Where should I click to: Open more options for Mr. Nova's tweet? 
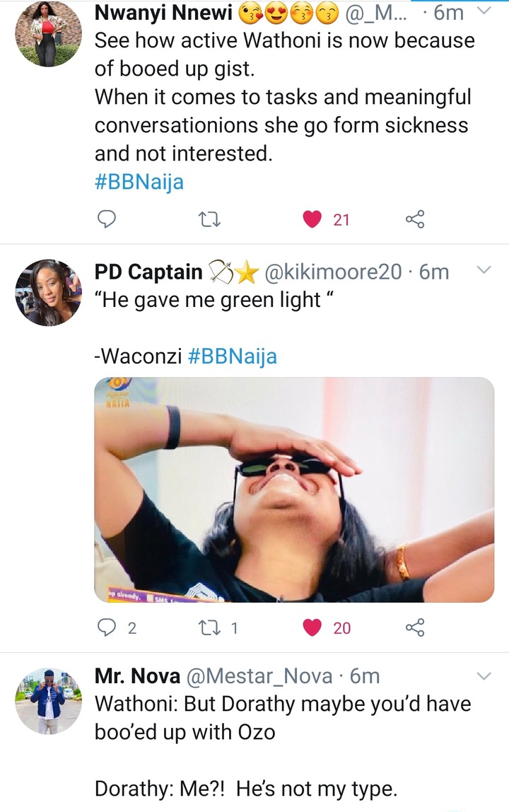coord(484,677)
